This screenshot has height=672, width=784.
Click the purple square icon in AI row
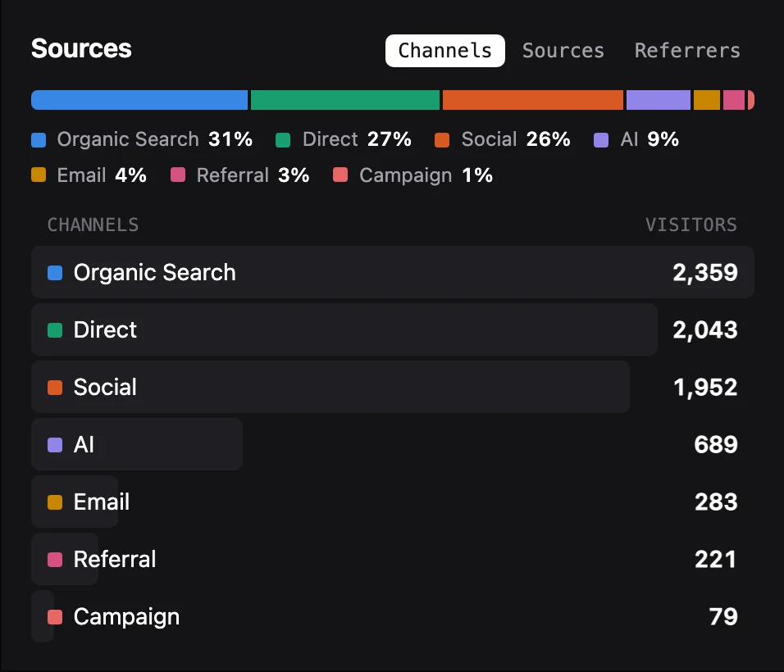tap(55, 445)
